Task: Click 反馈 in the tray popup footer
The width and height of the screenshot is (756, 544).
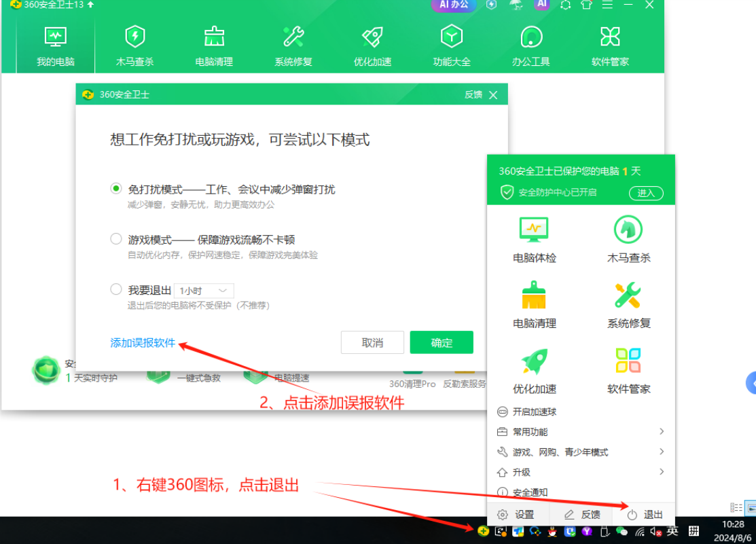Action: 582,515
